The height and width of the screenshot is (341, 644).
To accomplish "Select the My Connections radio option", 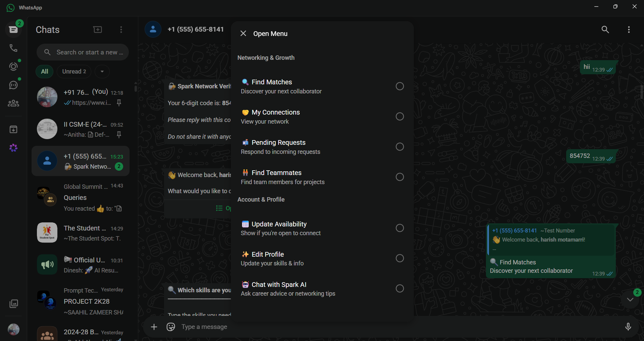I will click(400, 117).
